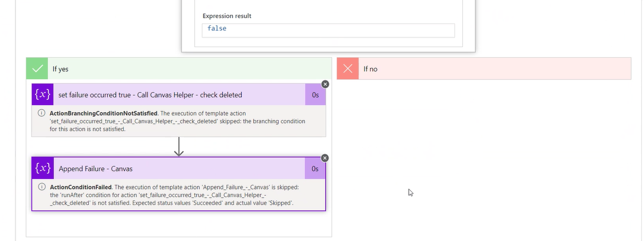Click skipped status badge on 'Append Failure - Canvas' action
Image resolution: width=644 pixels, height=241 pixels.
[x=325, y=157]
